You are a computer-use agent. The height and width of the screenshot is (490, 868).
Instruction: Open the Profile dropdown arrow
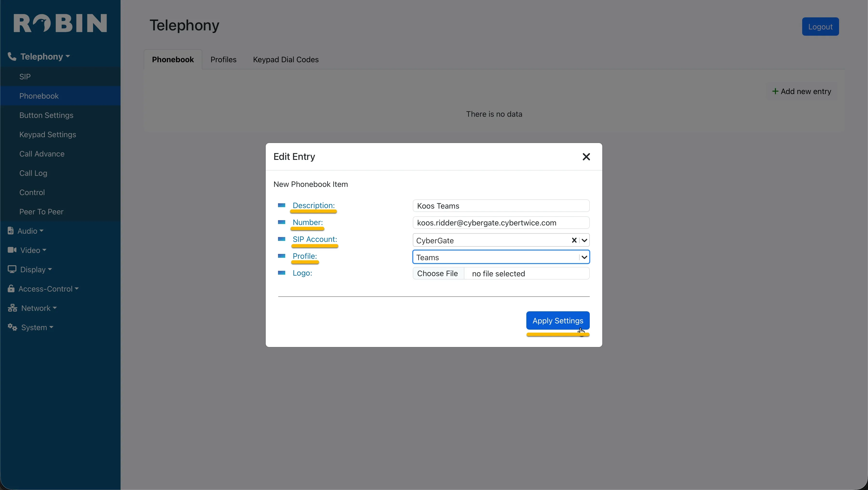584,257
